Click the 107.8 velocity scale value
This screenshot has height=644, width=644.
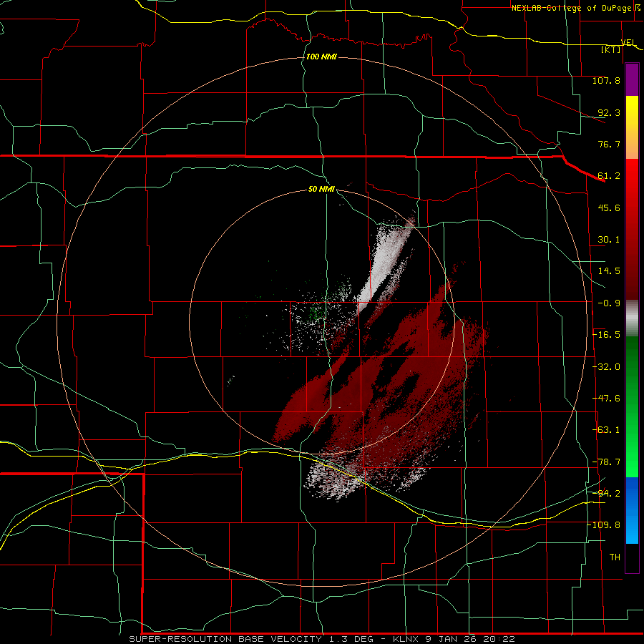[x=606, y=80]
